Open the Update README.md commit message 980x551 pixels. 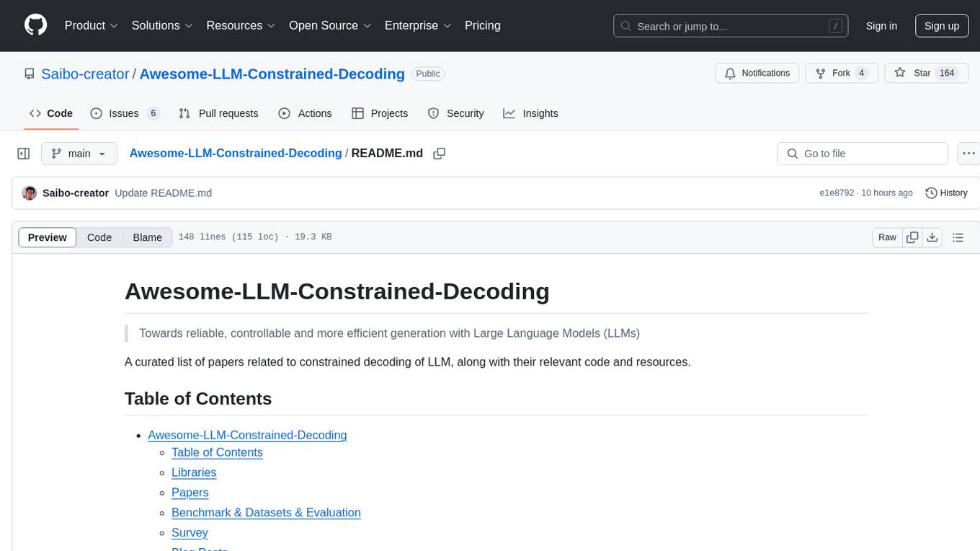click(x=164, y=193)
